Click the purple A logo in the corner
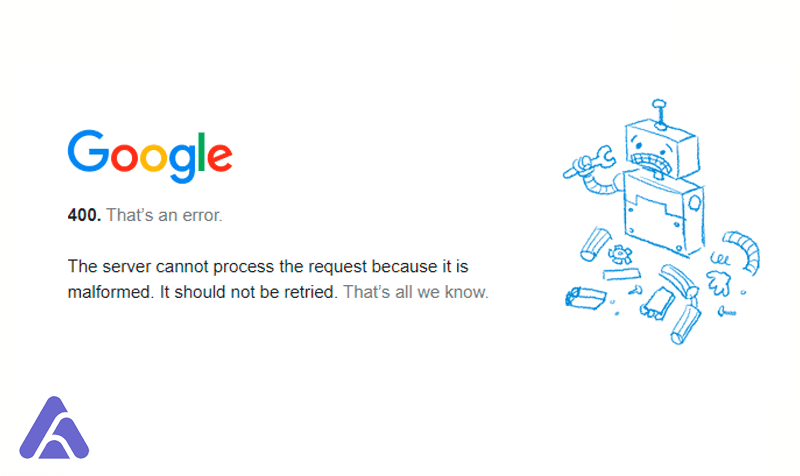The image size is (800, 476). [x=54, y=428]
